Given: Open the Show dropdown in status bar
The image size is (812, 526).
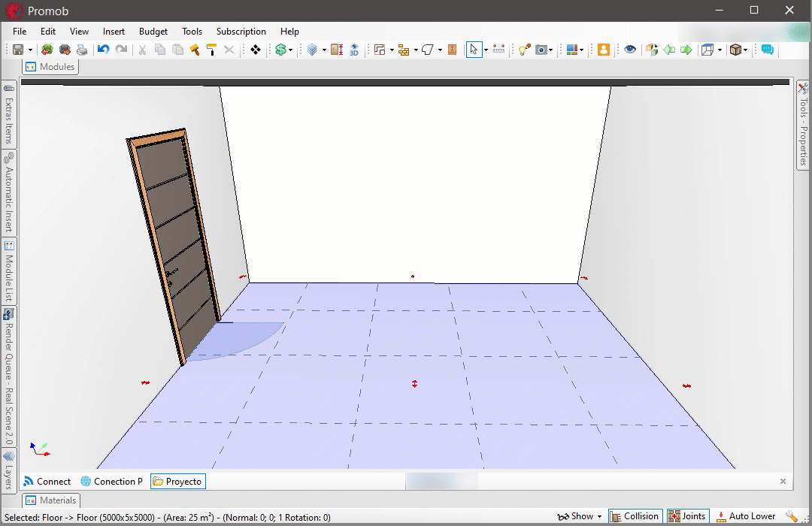Looking at the screenshot, I should [x=580, y=516].
